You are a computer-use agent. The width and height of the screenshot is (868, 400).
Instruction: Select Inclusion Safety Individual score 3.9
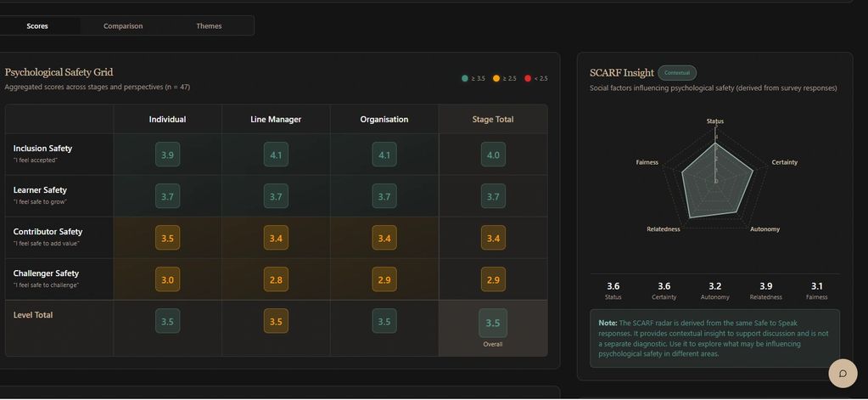[x=167, y=155]
